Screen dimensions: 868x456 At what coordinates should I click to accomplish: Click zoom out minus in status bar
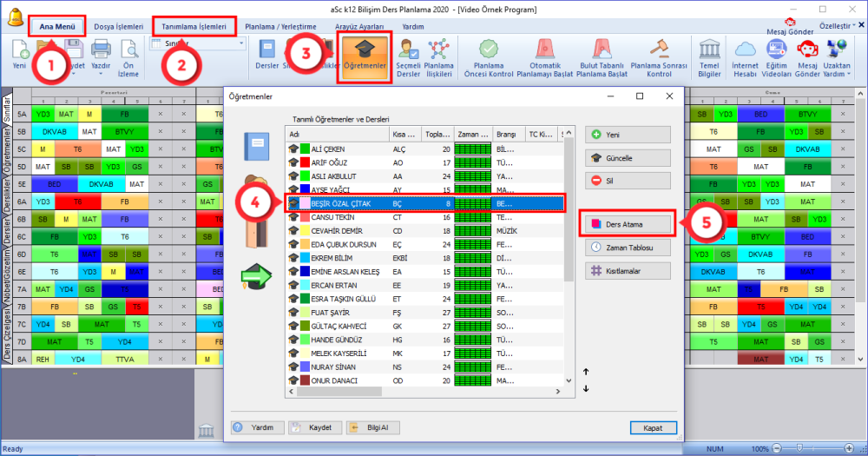pos(777,448)
